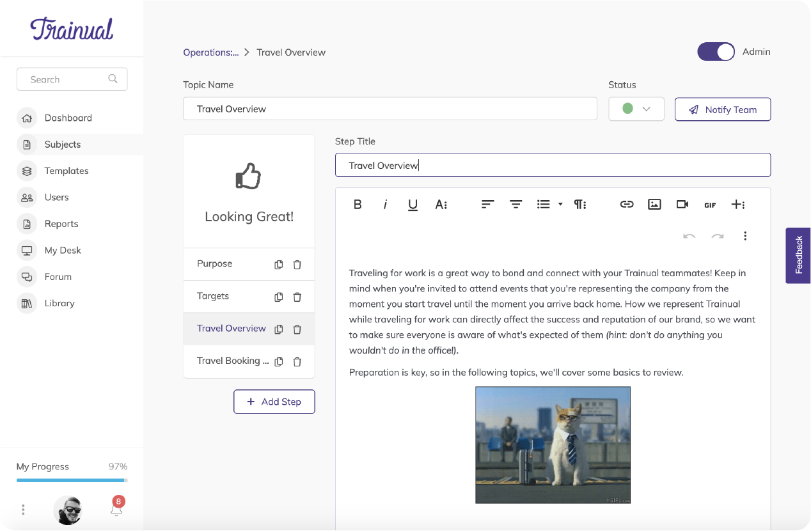Insert a link using the link icon
811x532 pixels.
click(626, 205)
